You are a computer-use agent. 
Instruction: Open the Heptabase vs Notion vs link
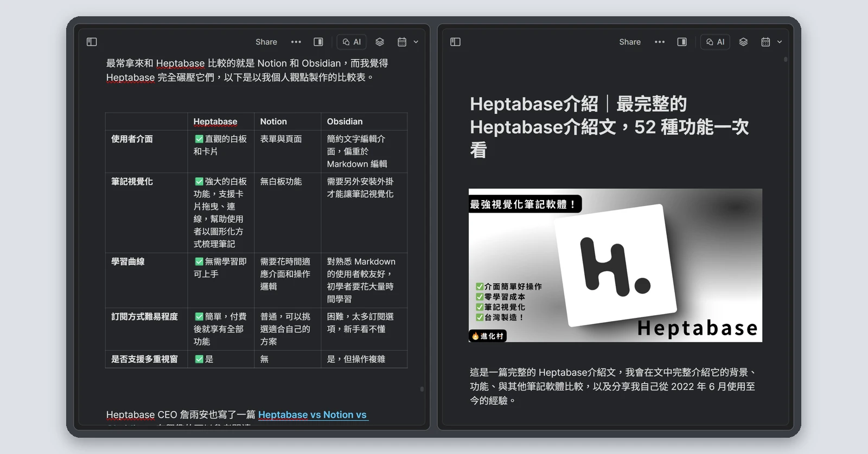click(312, 415)
